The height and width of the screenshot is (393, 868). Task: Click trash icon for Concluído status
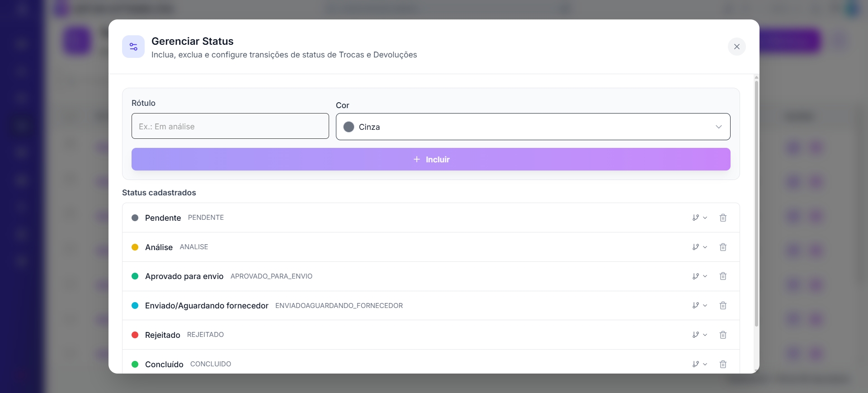pyautogui.click(x=723, y=364)
